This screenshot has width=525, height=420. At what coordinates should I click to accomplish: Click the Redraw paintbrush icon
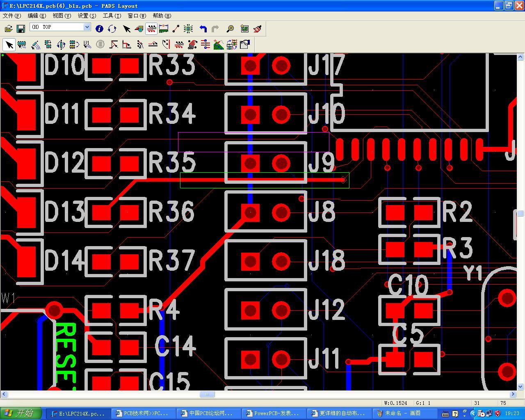click(257, 29)
